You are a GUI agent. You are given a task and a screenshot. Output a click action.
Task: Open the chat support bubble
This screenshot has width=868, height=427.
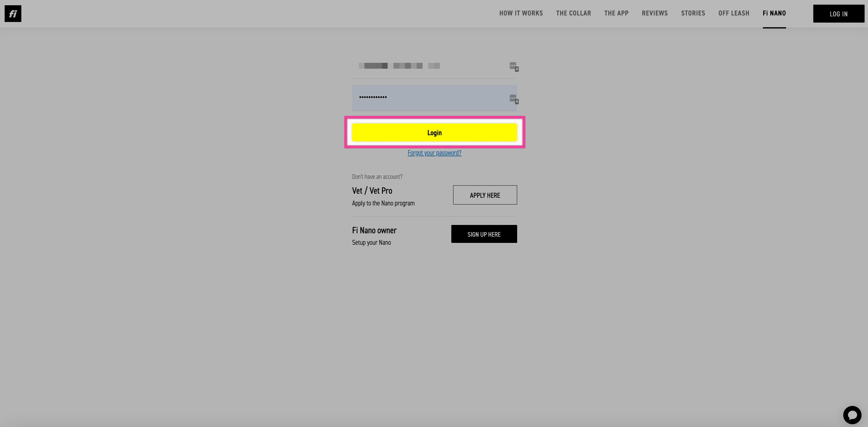coord(852,415)
